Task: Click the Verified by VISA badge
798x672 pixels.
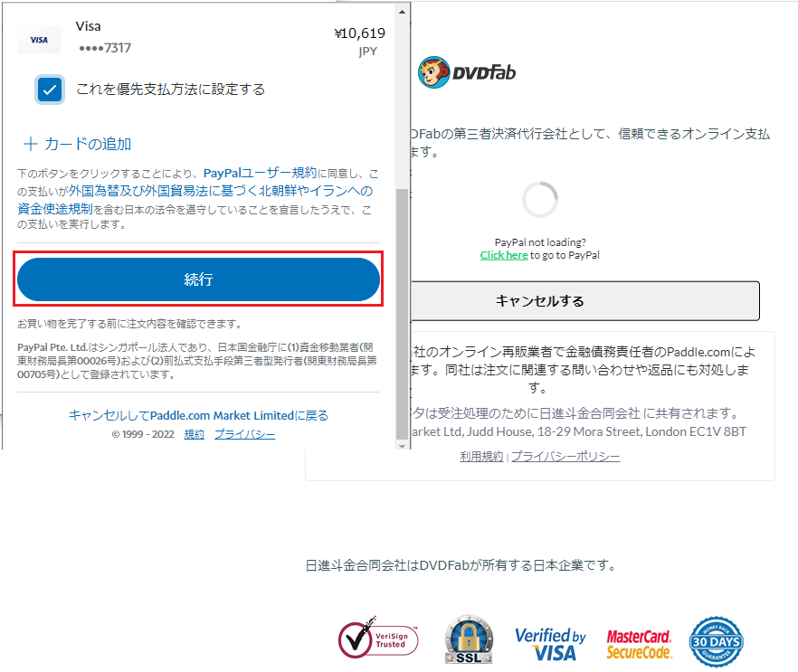Action: [550, 644]
